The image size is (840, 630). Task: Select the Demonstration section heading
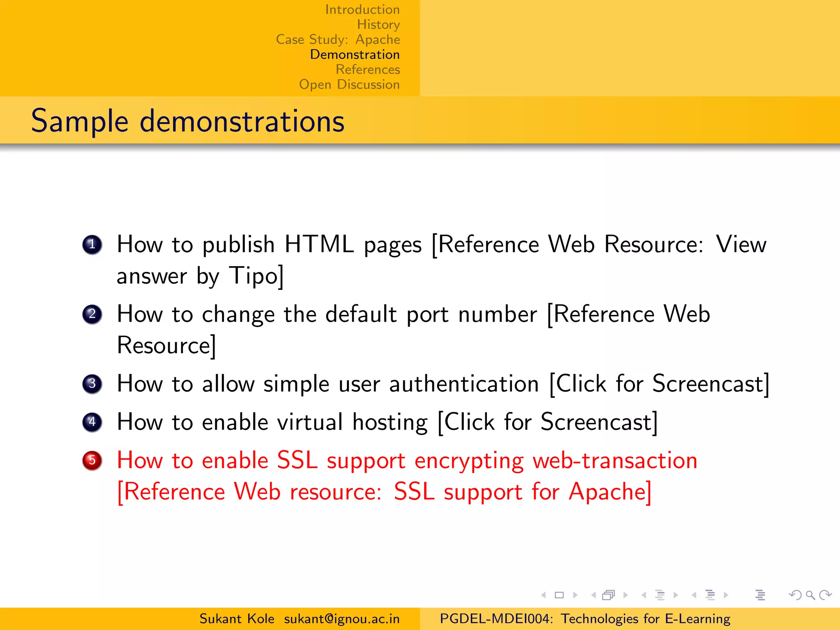(355, 55)
